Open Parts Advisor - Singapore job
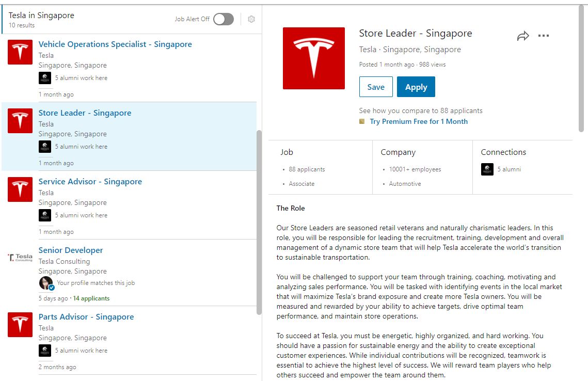Image resolution: width=588 pixels, height=381 pixels. [x=86, y=317]
